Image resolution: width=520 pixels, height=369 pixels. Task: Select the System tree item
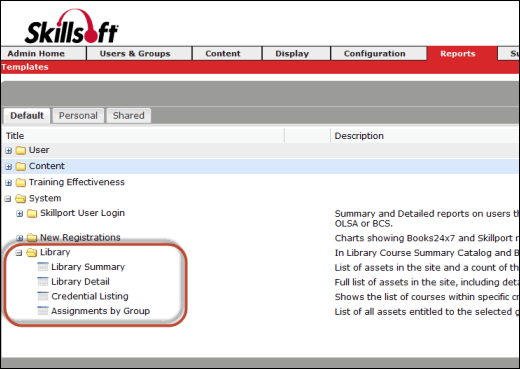point(45,198)
